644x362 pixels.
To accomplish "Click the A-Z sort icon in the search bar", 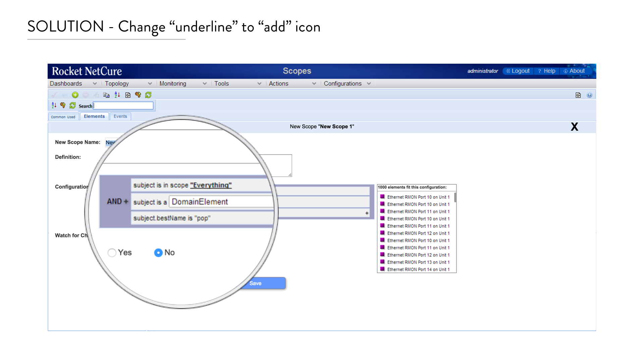I will (x=54, y=106).
